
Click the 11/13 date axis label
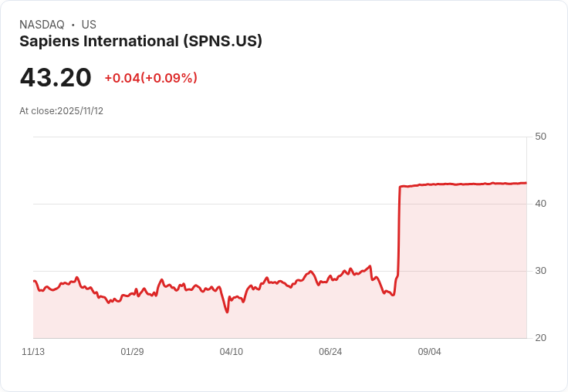pos(33,352)
